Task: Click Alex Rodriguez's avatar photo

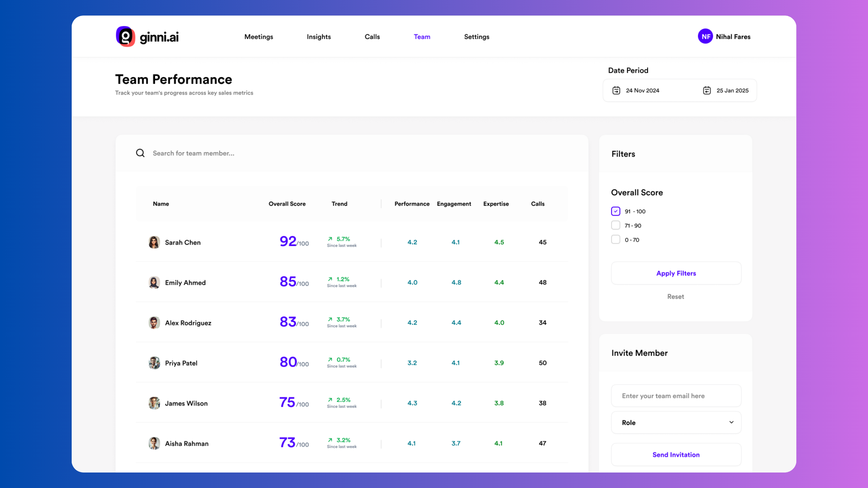Action: coord(154,323)
